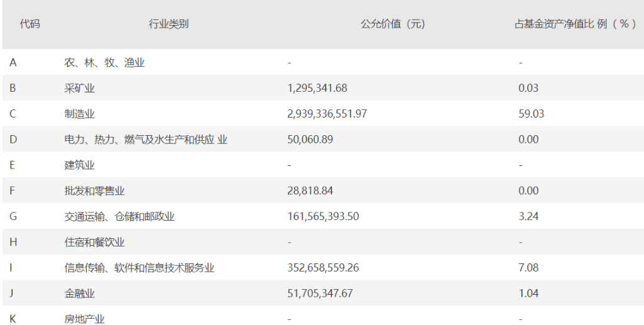Select the 采矿业 industry cell
Viewport: 644px width, 325px height.
(x=79, y=88)
